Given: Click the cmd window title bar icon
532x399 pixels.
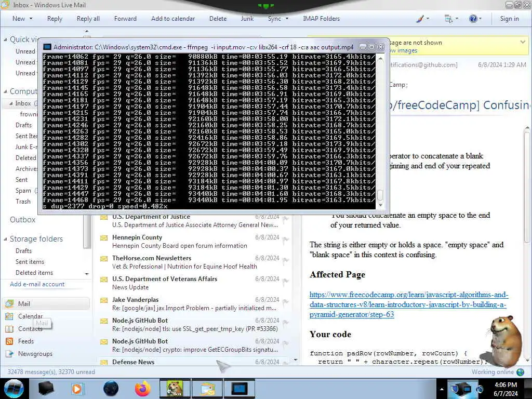Looking at the screenshot, I should pyautogui.click(x=47, y=47).
